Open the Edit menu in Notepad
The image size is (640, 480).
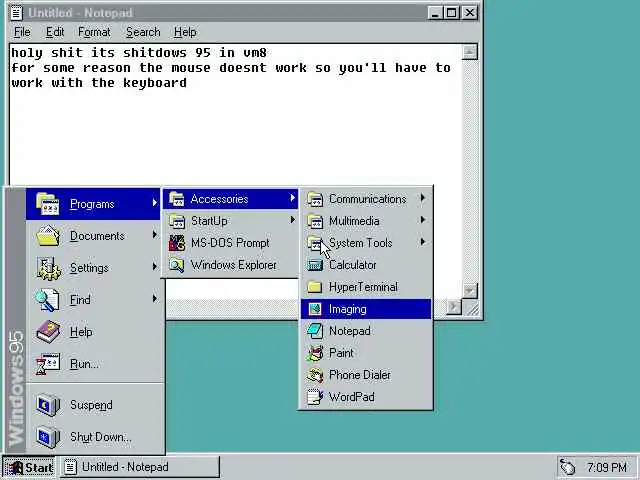[x=55, y=32]
